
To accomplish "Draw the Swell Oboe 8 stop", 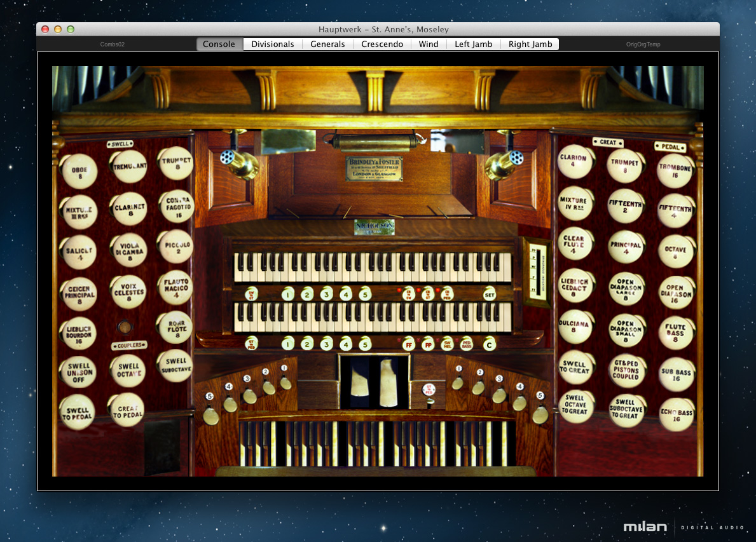I will (x=79, y=172).
